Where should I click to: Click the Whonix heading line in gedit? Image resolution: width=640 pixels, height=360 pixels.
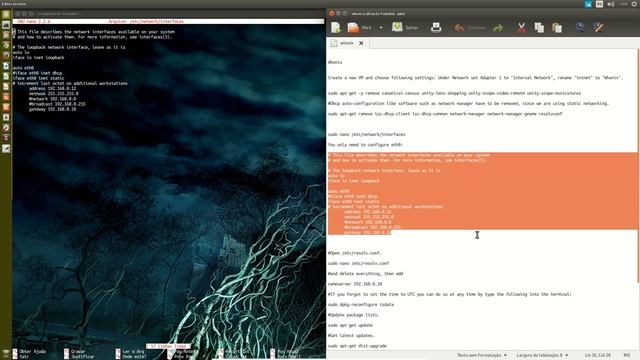point(335,62)
